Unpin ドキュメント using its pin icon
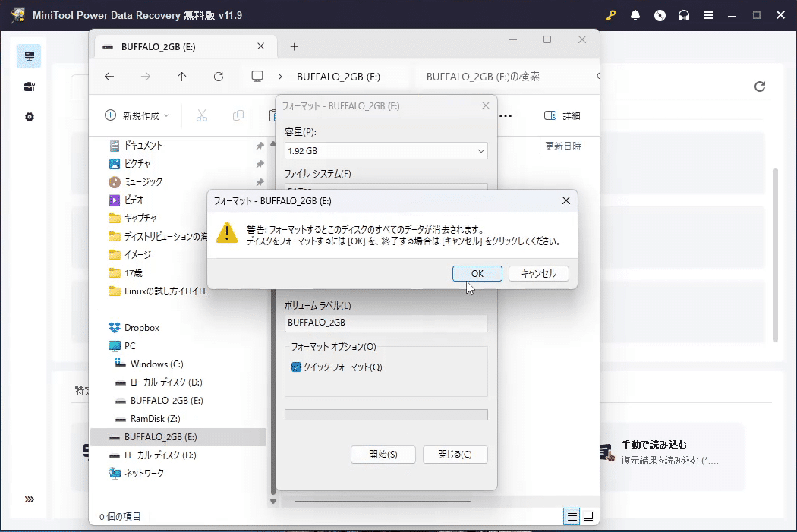The height and width of the screenshot is (532, 797). 260,146
